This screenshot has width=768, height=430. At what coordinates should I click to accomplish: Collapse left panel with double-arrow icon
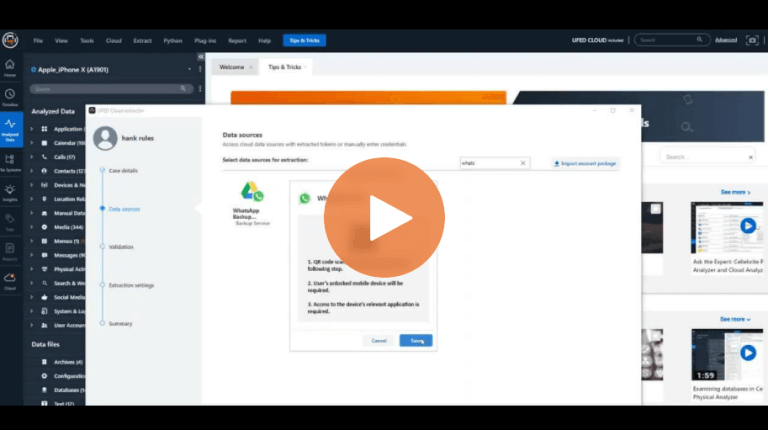201,57
